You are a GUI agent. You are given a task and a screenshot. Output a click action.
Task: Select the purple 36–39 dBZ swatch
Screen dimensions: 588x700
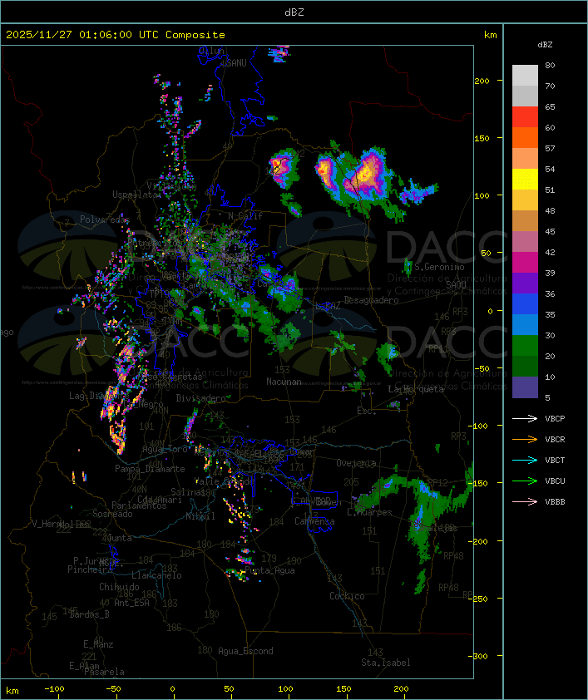coord(525,283)
